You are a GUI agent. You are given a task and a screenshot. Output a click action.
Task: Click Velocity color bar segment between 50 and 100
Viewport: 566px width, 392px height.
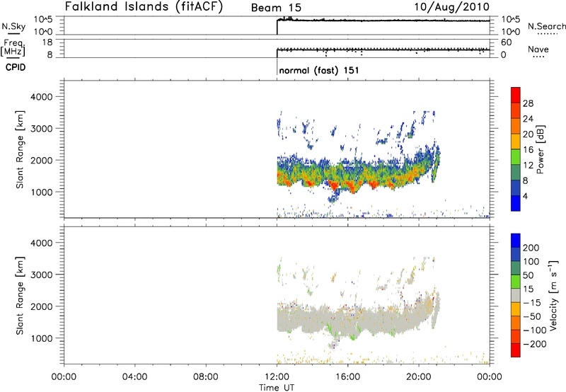pos(516,268)
